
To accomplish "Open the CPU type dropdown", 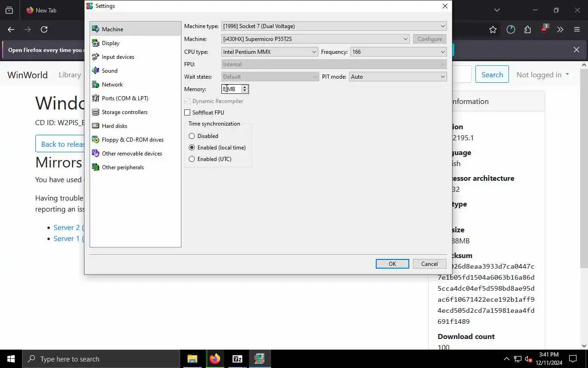I will 270,52.
